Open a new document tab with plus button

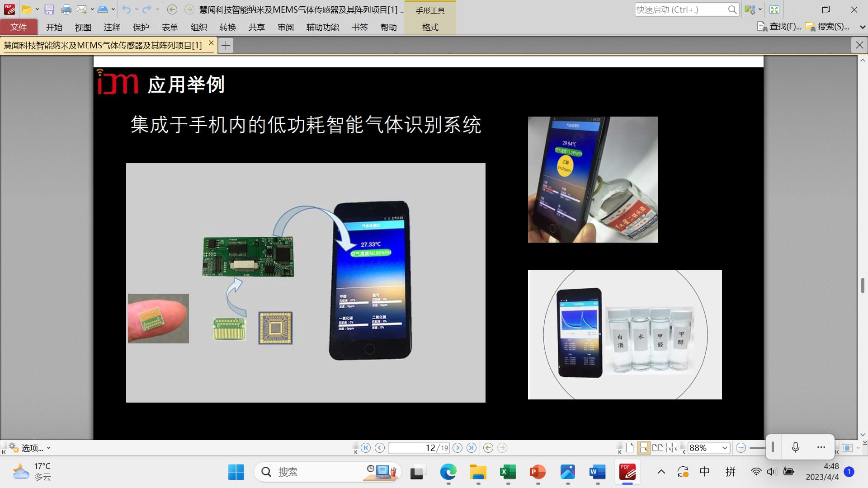[x=226, y=45]
